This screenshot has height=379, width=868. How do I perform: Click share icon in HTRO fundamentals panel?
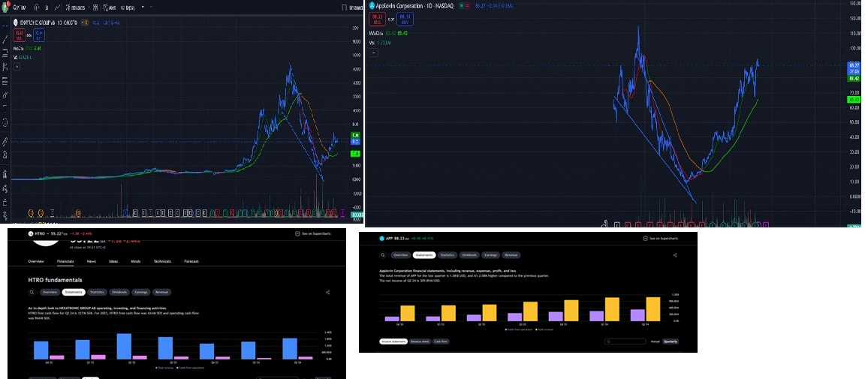tap(327, 292)
